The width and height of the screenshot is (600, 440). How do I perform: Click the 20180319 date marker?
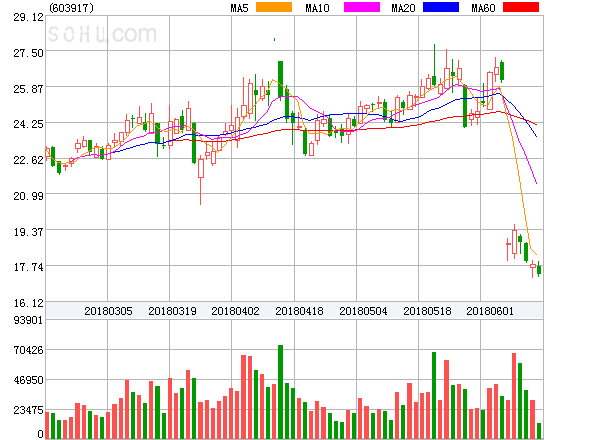pos(172,311)
